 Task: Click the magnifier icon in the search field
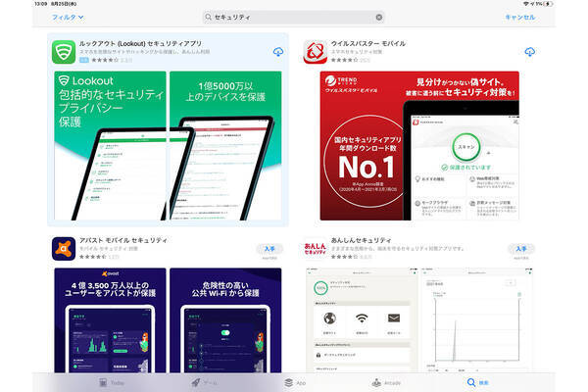tap(208, 17)
